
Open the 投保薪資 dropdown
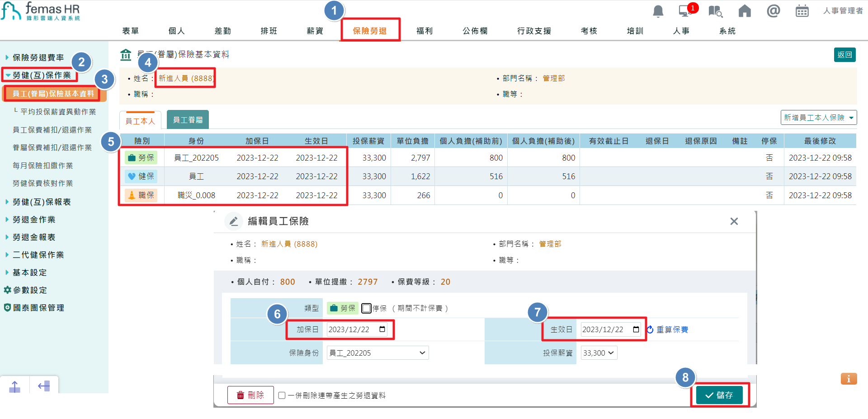point(599,352)
